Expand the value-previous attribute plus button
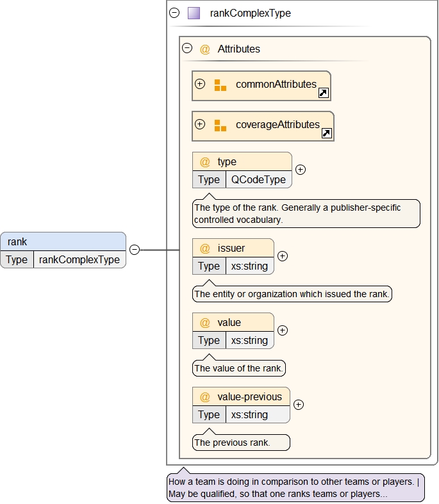Viewport: 439px width, 504px height. click(298, 405)
